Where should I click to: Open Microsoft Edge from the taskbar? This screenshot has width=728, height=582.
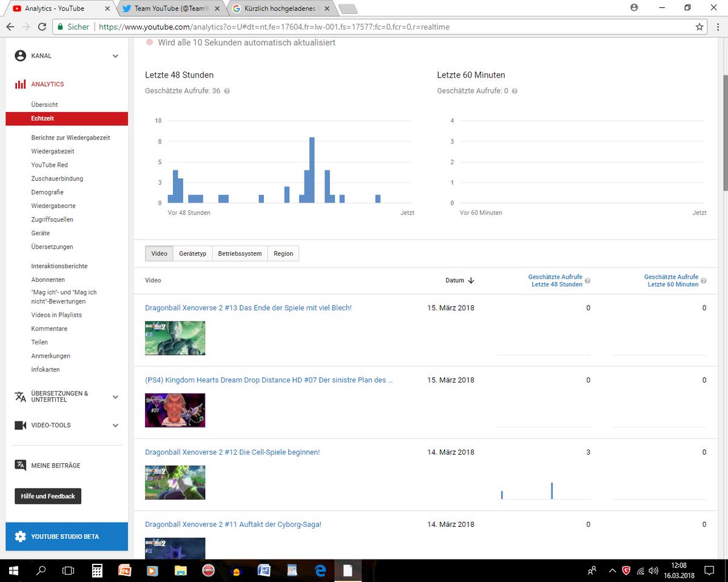320,570
